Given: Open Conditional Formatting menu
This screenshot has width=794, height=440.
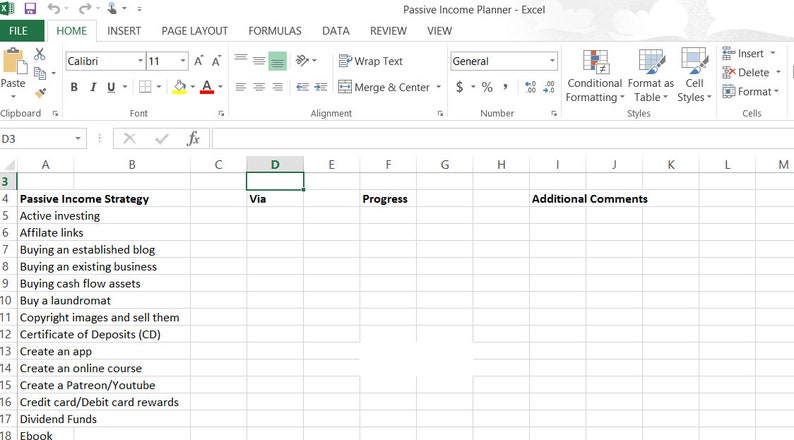Looking at the screenshot, I should pyautogui.click(x=594, y=76).
